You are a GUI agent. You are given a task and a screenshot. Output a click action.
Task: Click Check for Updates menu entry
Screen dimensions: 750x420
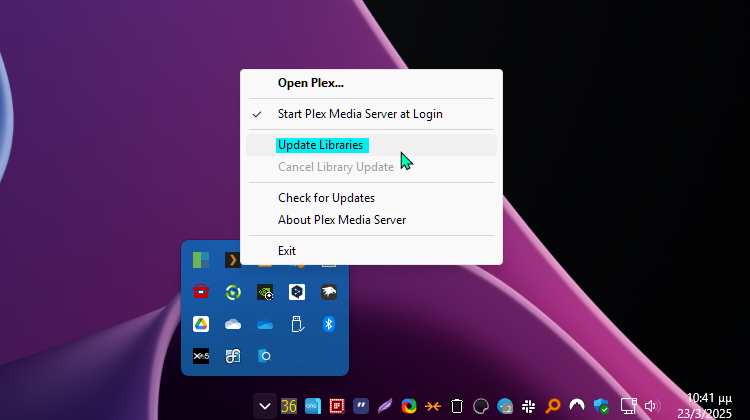coord(371,198)
